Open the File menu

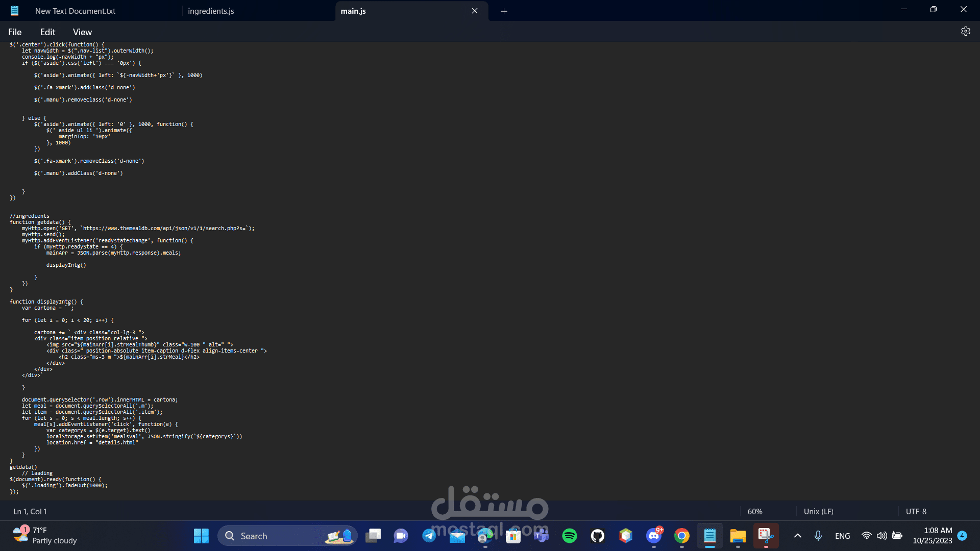15,32
